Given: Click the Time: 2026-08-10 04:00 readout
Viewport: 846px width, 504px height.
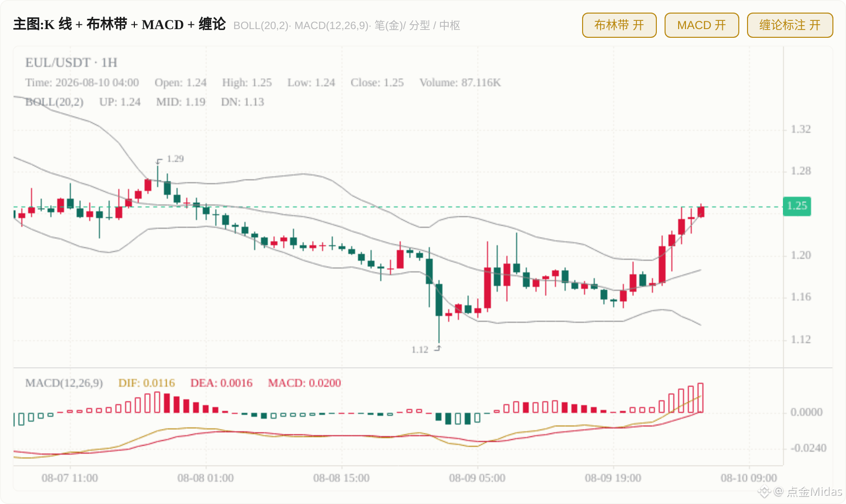Looking at the screenshot, I should point(82,82).
